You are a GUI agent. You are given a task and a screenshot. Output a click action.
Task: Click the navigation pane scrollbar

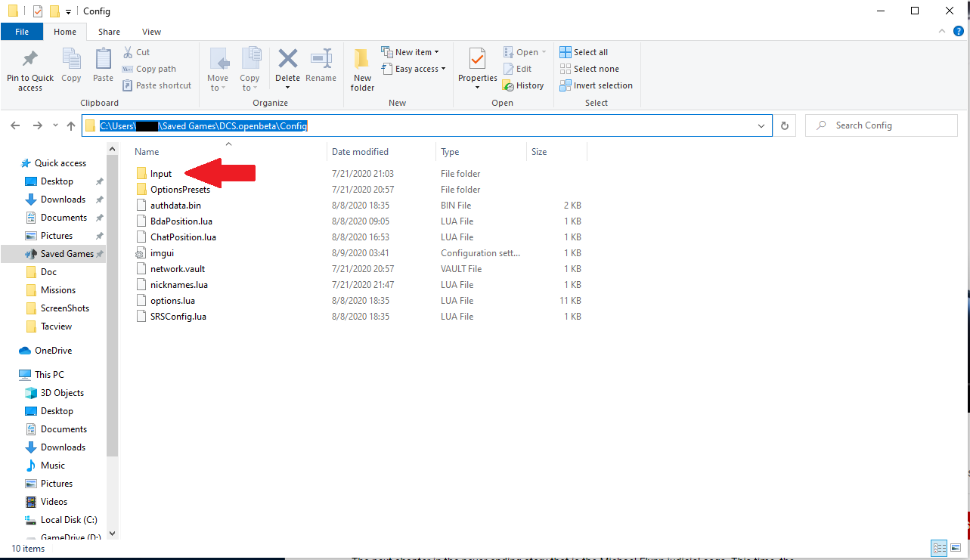113,306
